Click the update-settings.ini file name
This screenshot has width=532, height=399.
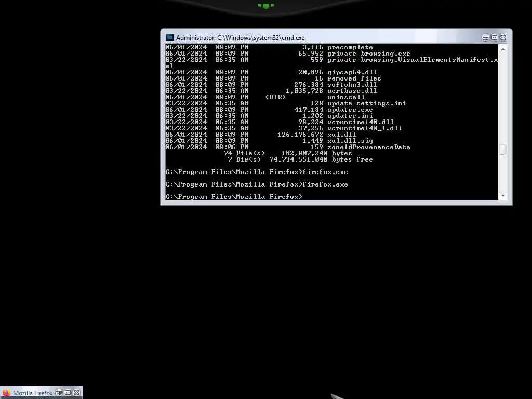366,103
